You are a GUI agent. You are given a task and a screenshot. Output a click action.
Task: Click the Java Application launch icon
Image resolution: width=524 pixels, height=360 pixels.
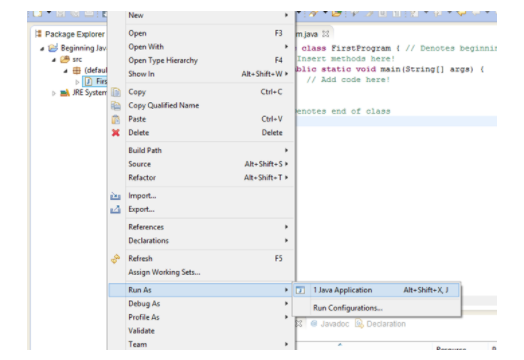(300, 290)
